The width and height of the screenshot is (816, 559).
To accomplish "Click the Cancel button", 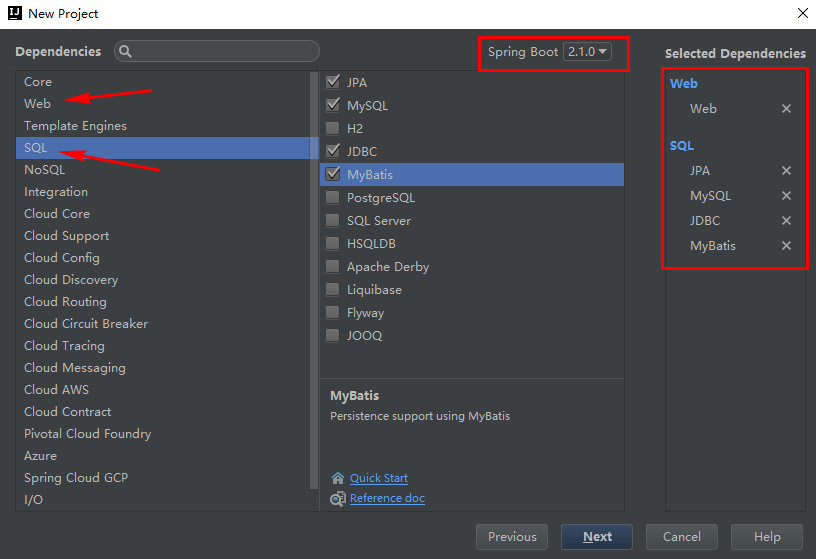I will tap(682, 537).
